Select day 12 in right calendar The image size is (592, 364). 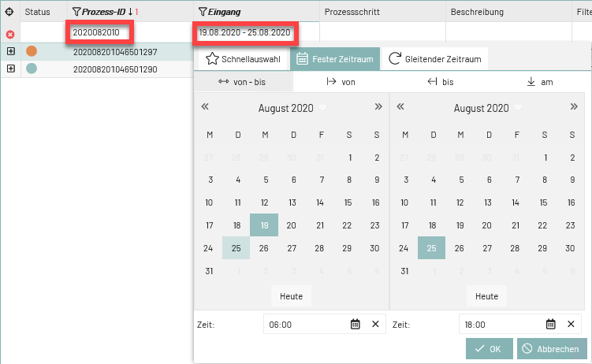click(x=460, y=202)
